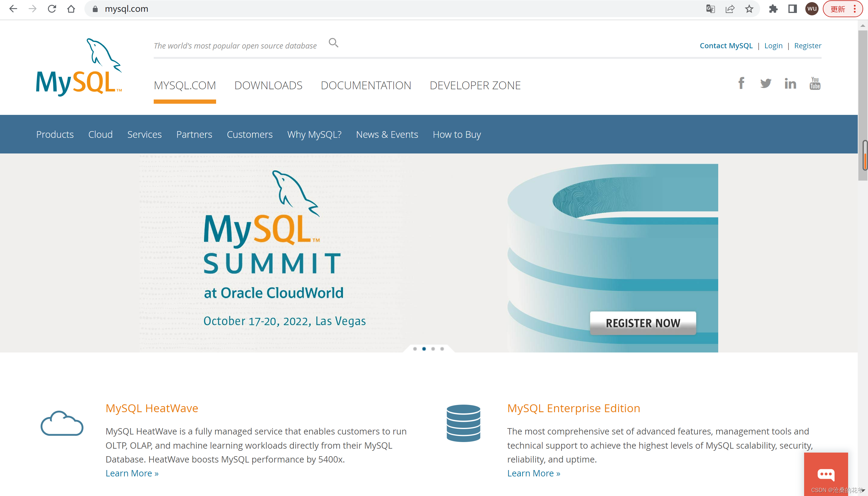Click the browser translate page icon

[710, 9]
